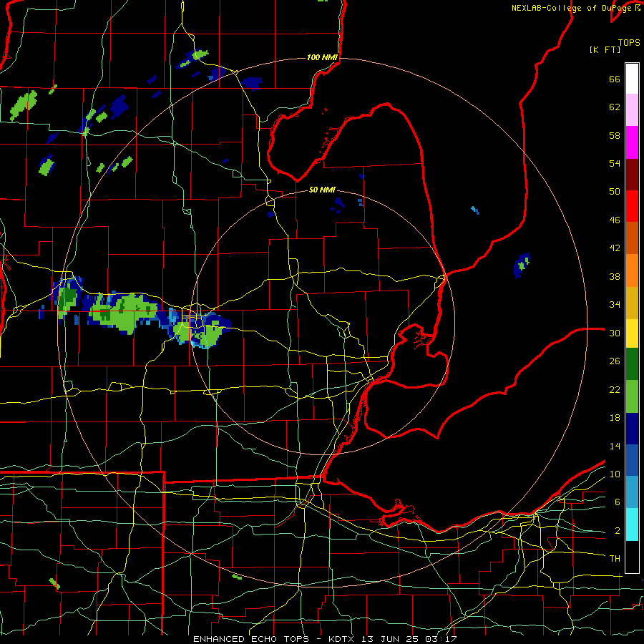Click the 42 legend scale value
This screenshot has height=644, width=644.
pos(615,248)
